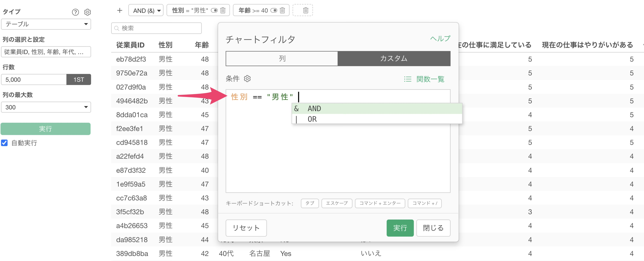This screenshot has height=261, width=644.
Task: Open the gear settings icon beside タイプ
Action: pyautogui.click(x=87, y=12)
